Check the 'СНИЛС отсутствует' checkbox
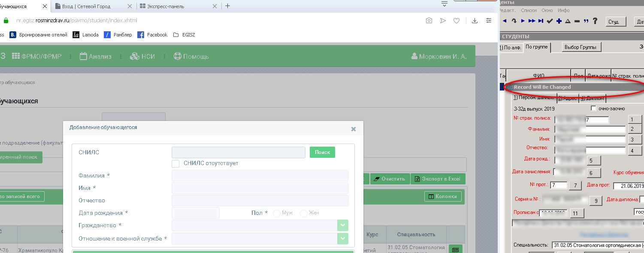Viewport: 644px width, 253px height. pyautogui.click(x=175, y=163)
